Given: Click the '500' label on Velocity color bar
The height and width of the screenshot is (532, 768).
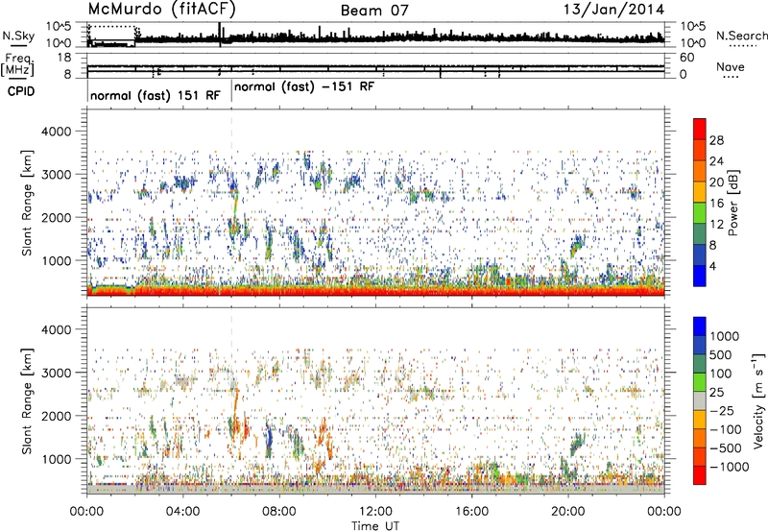Looking at the screenshot, I should coord(721,354).
